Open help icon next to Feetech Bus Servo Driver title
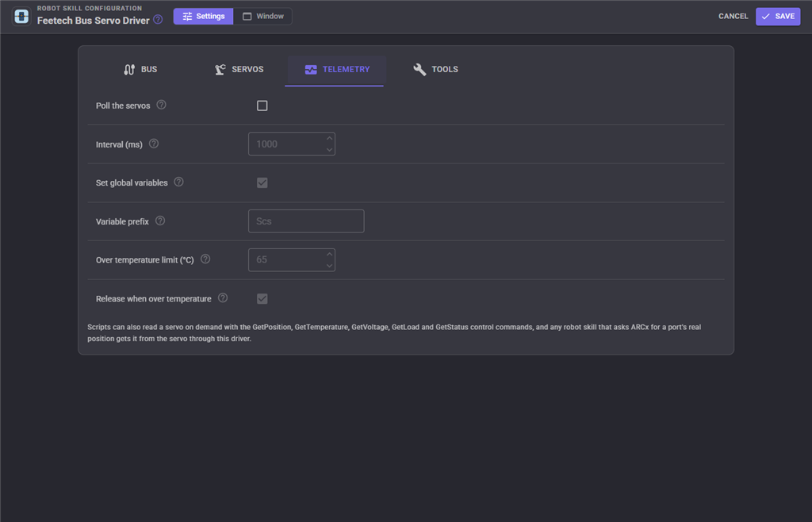812x522 pixels. 158,20
